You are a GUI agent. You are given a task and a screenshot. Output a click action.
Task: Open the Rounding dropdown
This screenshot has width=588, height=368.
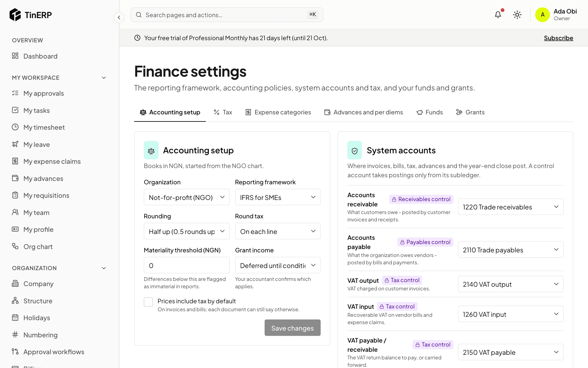[187, 231]
